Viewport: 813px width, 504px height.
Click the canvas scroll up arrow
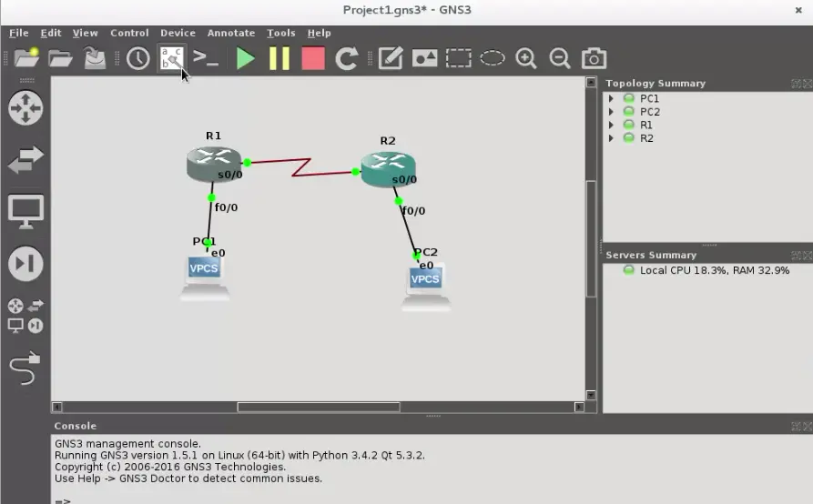pos(591,83)
